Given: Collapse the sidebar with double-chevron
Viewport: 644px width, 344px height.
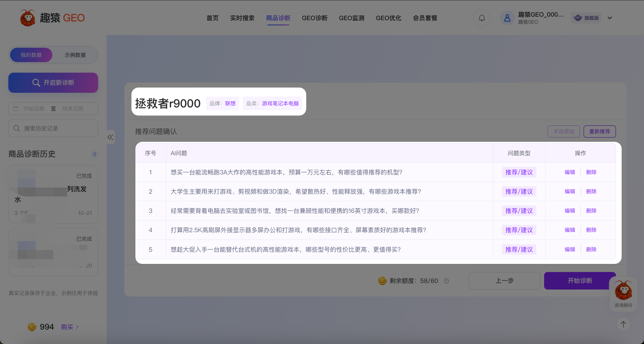Looking at the screenshot, I should pyautogui.click(x=110, y=137).
